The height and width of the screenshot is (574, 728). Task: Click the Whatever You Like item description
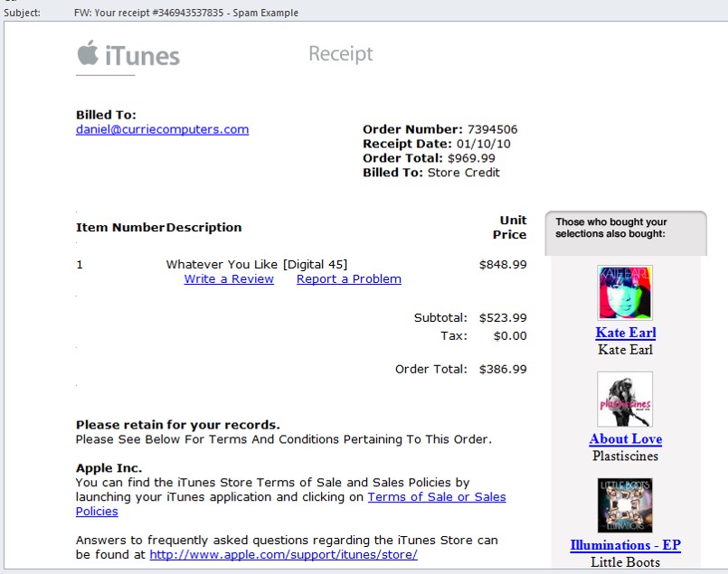click(x=257, y=265)
